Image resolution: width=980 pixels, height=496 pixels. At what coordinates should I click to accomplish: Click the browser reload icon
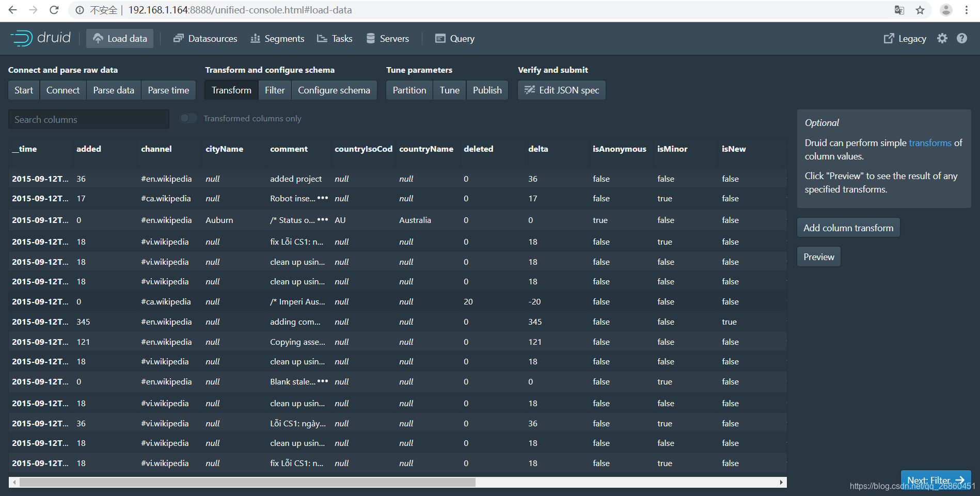click(x=54, y=10)
